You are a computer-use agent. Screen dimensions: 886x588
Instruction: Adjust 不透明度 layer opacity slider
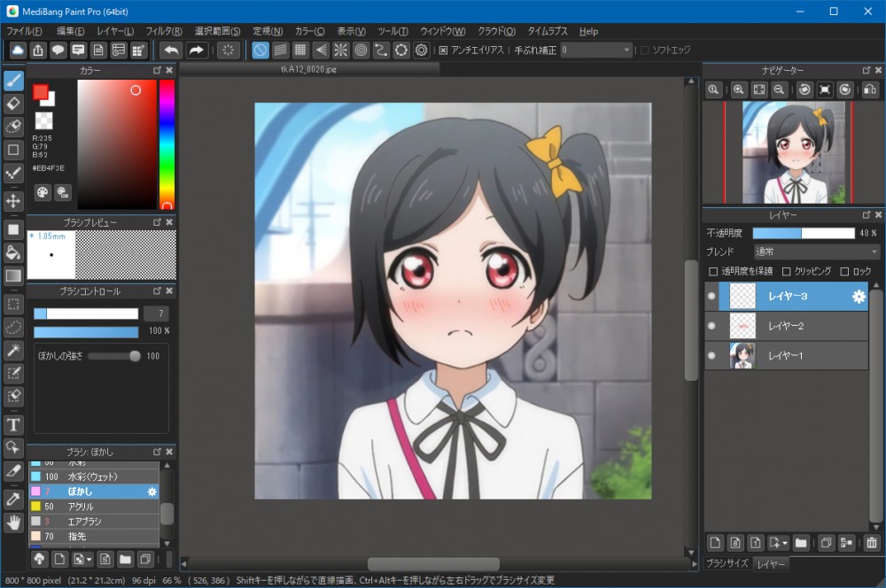click(x=804, y=233)
